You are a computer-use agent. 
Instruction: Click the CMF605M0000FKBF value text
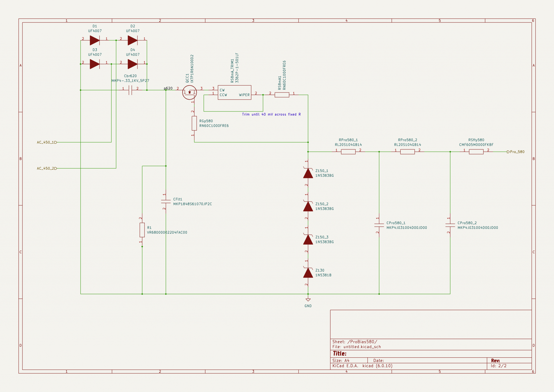[x=476, y=145]
